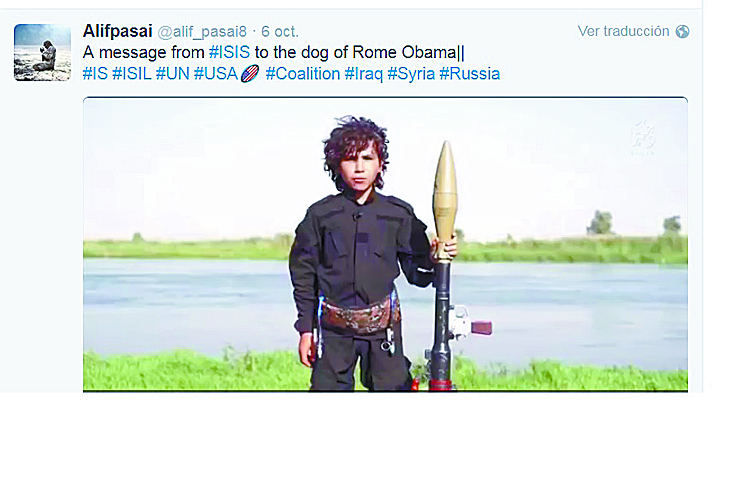Click the USA flag emoji
The width and height of the screenshot is (736, 479).
(250, 74)
